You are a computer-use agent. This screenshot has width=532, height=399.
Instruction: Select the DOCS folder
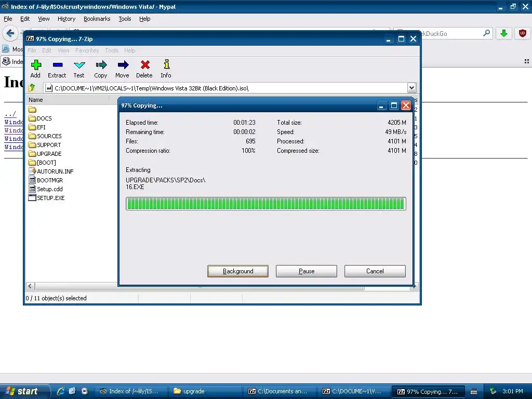tap(40, 118)
